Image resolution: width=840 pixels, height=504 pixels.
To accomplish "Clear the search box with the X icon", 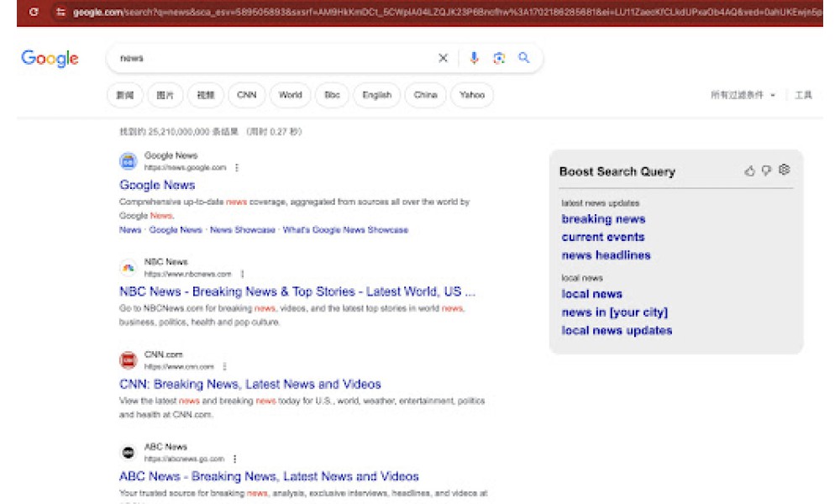I will click(443, 58).
